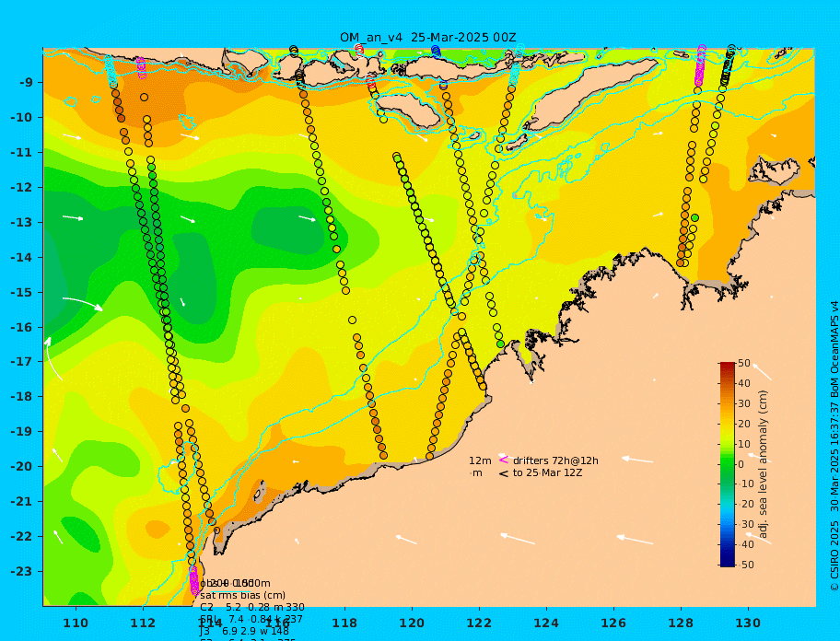This screenshot has height=641, width=840.
Task: Click the 30 tick label on the colorbar
Action: click(x=744, y=403)
